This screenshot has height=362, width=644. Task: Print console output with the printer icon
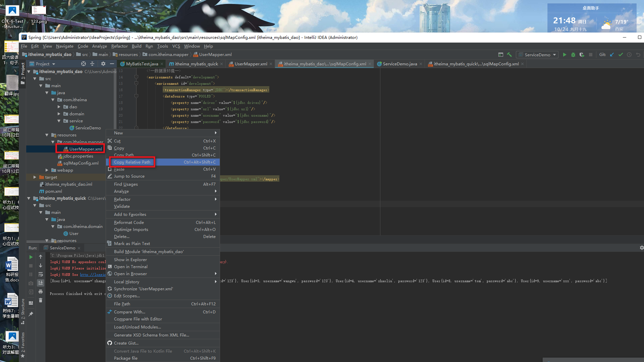pos(41,291)
